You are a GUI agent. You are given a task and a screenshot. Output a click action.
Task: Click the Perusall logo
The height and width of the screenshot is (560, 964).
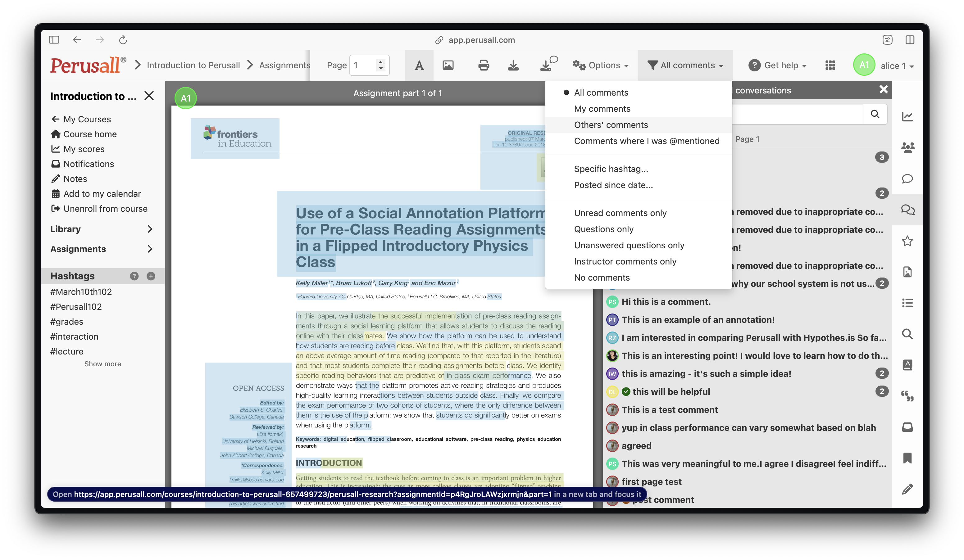pos(88,65)
